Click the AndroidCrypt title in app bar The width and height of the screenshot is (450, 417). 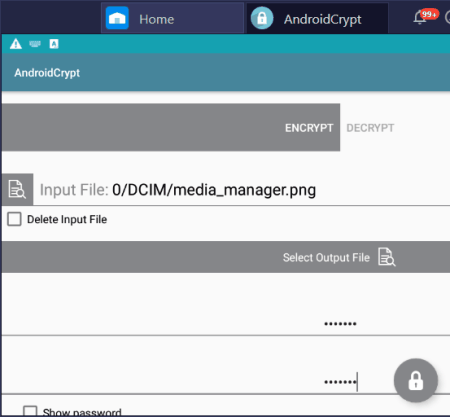[47, 73]
